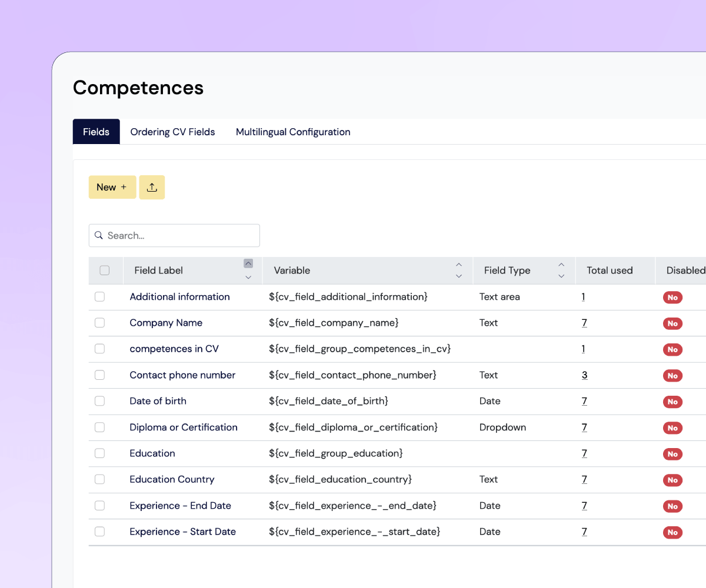This screenshot has height=588, width=706.
Task: Open the Experience - End Date link
Action: (180, 506)
